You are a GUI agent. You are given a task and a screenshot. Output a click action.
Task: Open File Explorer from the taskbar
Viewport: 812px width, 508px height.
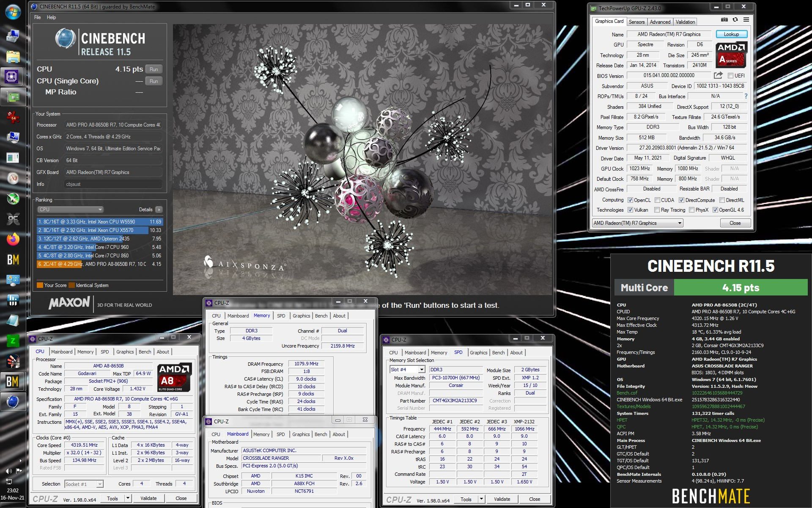[13, 56]
